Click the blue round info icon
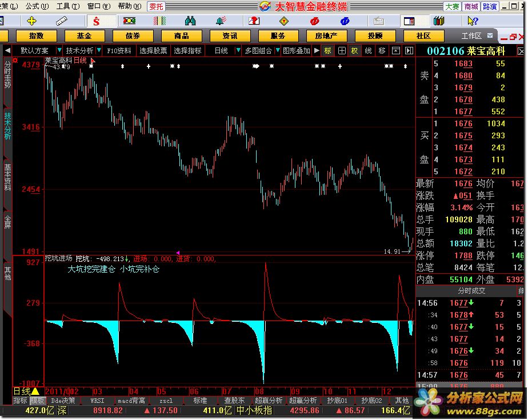 point(345,21)
